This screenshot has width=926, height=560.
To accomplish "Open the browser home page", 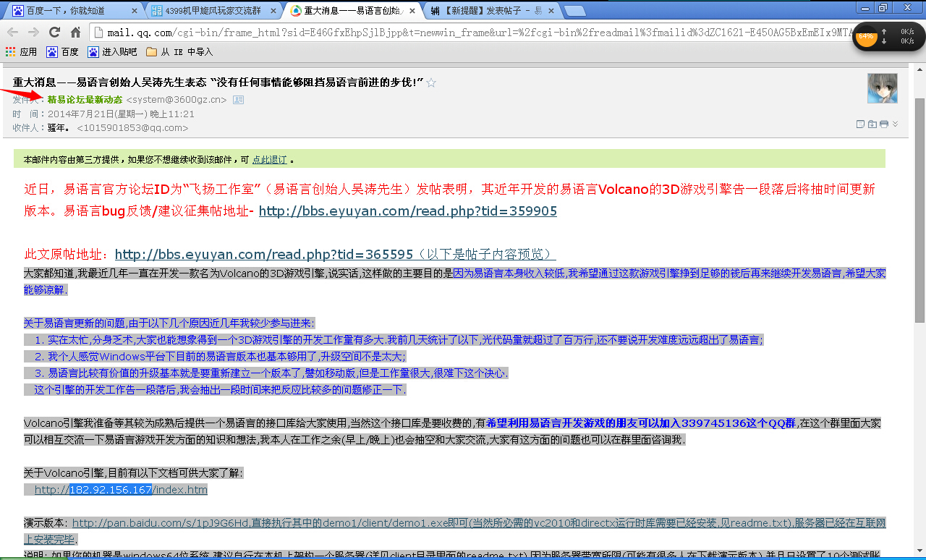I will tap(75, 33).
